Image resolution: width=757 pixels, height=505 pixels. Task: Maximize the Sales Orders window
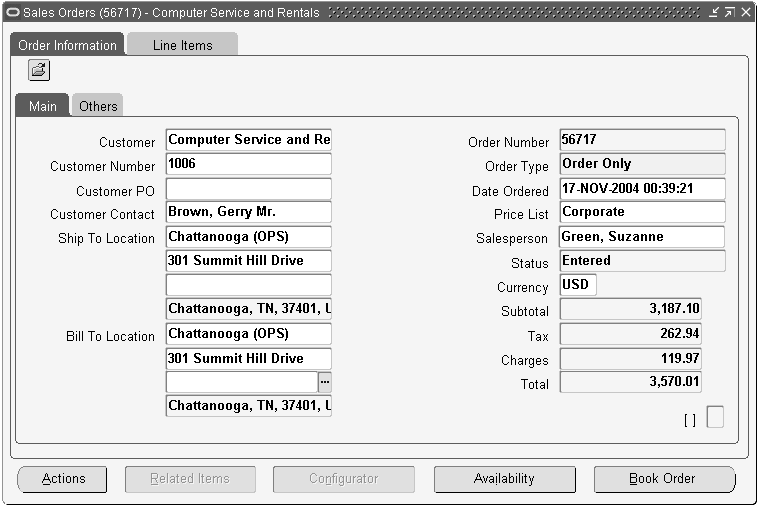(729, 13)
